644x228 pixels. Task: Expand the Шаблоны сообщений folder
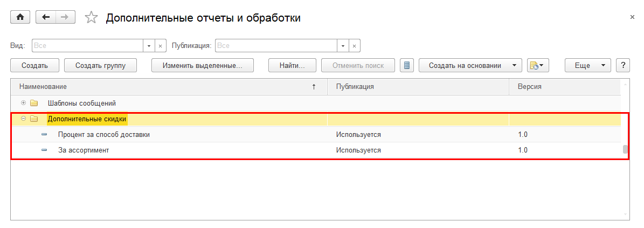(x=23, y=103)
